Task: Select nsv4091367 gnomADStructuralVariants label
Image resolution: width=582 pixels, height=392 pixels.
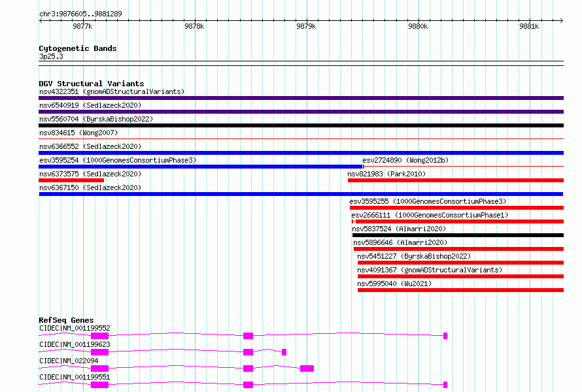Action: click(430, 270)
